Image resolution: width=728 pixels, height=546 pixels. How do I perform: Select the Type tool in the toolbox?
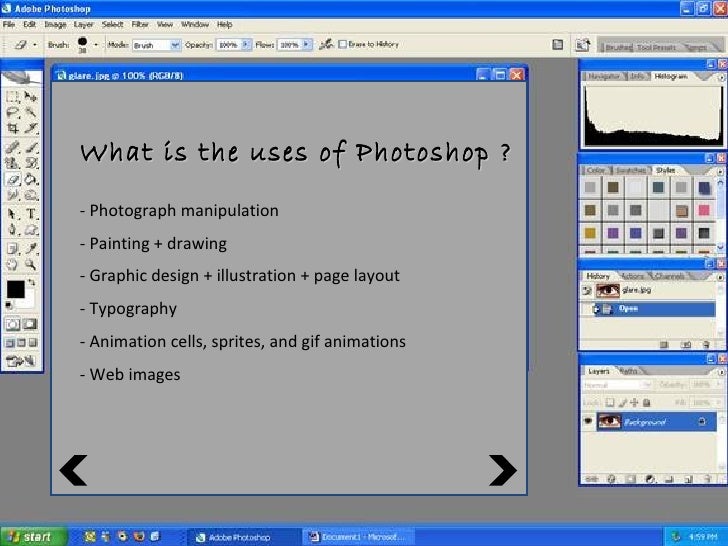point(32,214)
